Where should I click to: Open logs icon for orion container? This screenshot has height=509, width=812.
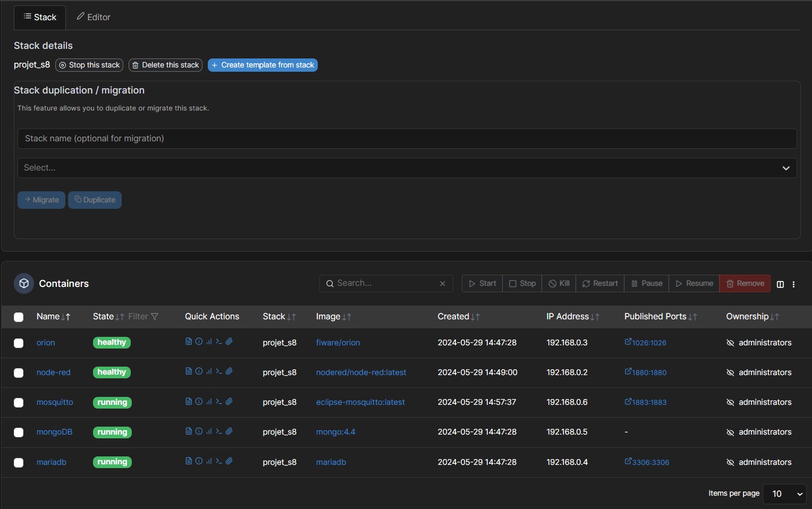tap(189, 342)
